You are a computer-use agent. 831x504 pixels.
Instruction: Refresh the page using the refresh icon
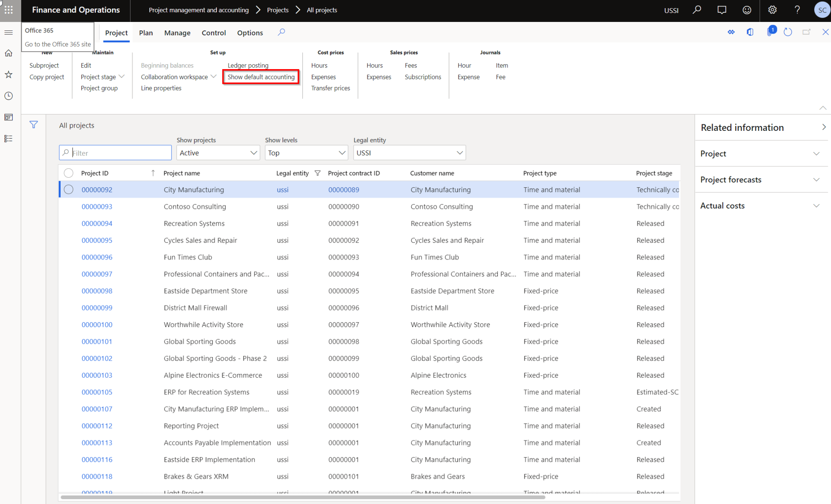[788, 32]
